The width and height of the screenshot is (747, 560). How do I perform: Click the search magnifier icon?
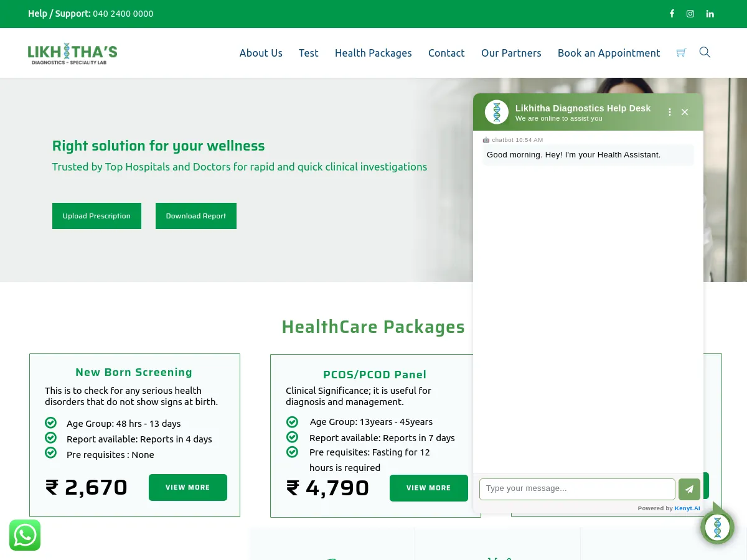tap(705, 52)
